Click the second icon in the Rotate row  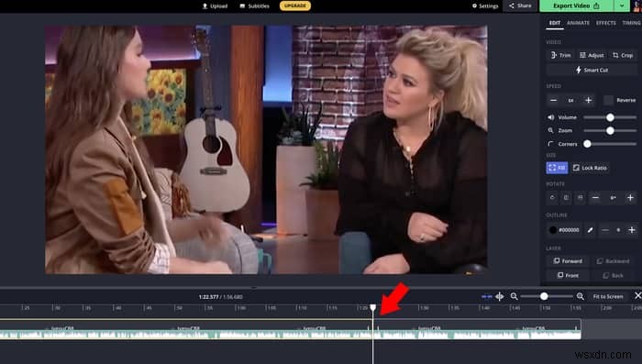[566, 198]
